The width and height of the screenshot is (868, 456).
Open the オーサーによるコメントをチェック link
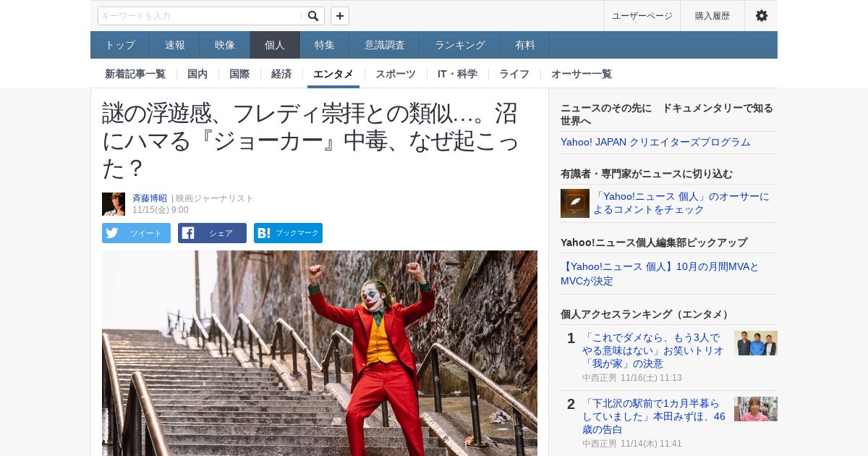coord(681,203)
